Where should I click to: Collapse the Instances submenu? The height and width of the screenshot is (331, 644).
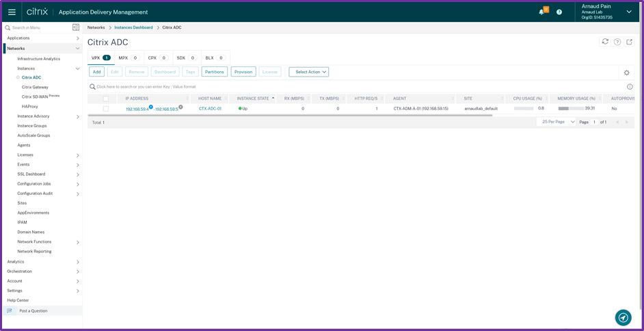pyautogui.click(x=78, y=68)
